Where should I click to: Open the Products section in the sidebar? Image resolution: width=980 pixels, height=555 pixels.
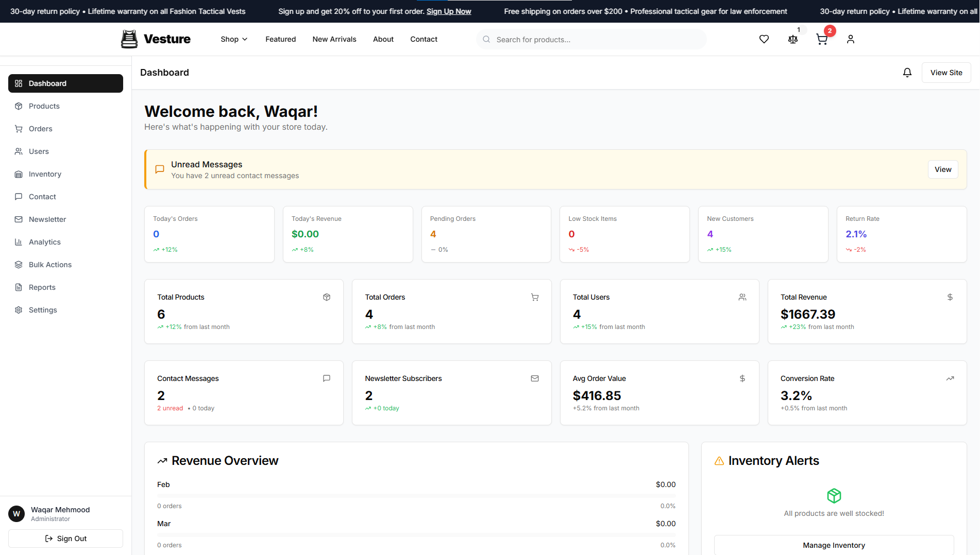(44, 106)
